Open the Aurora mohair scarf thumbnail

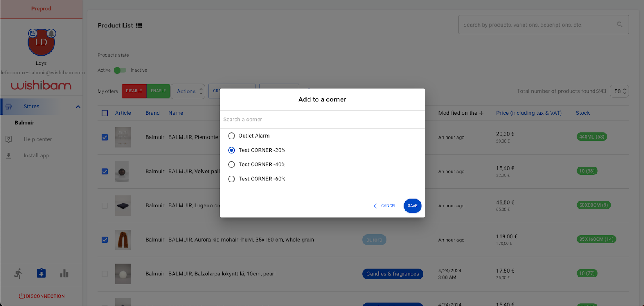point(123,240)
